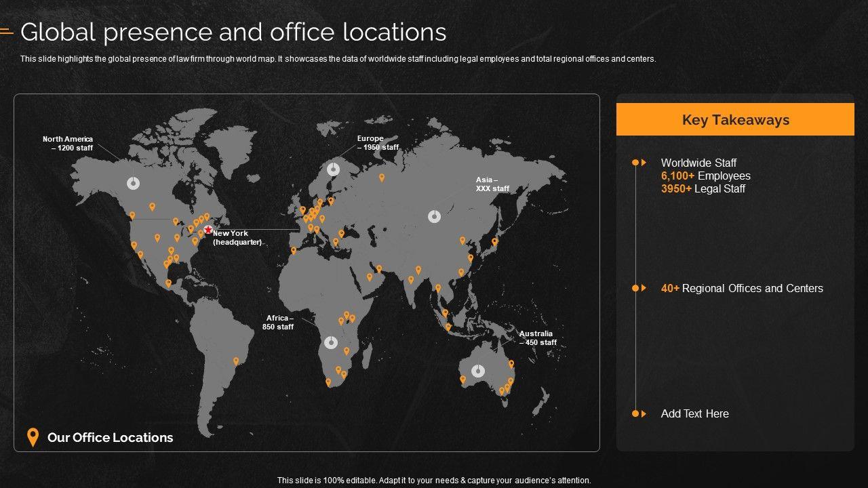The height and width of the screenshot is (488, 868).
Task: Click the Add Text Here placeholder
Action: click(x=694, y=413)
